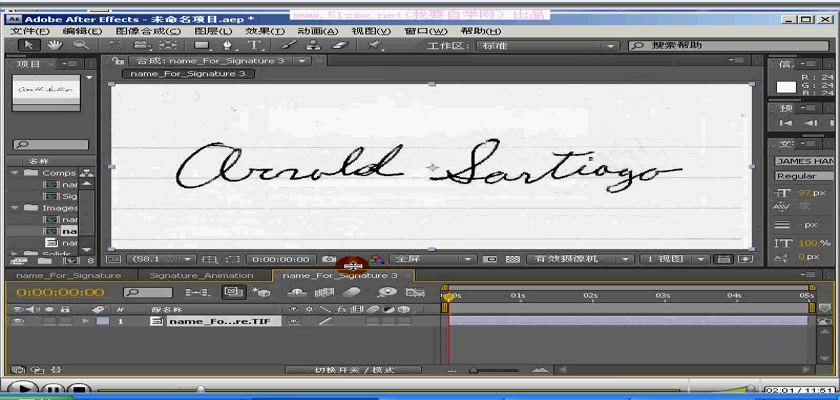Open the 图像合成(C) menu
The width and height of the screenshot is (840, 400).
point(148,31)
